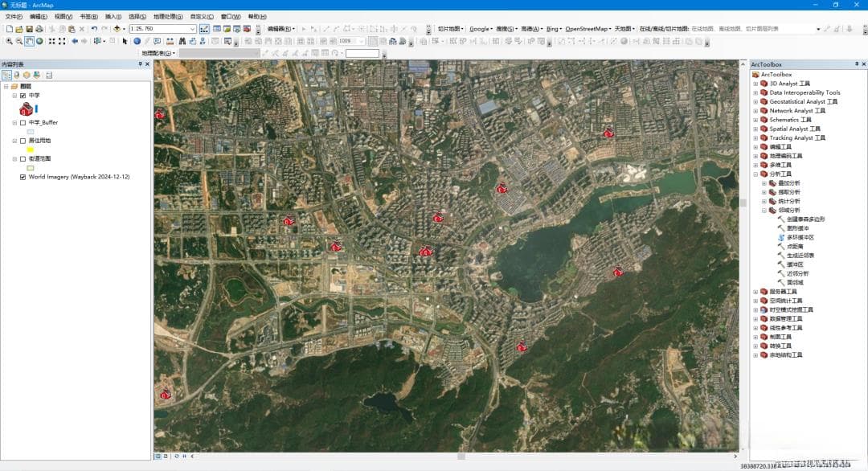Open the 缓冲区 buffer tool
Screen dimensions: 868x471
coord(795,264)
